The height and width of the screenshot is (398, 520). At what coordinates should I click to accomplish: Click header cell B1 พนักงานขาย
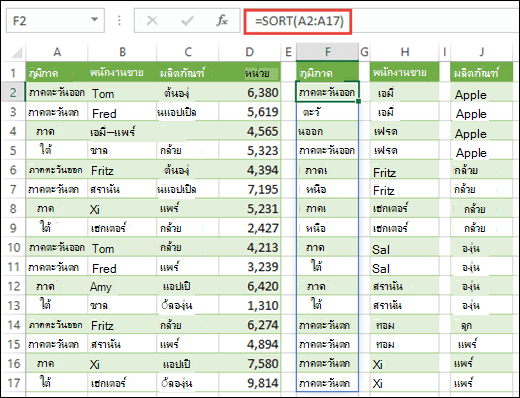122,72
